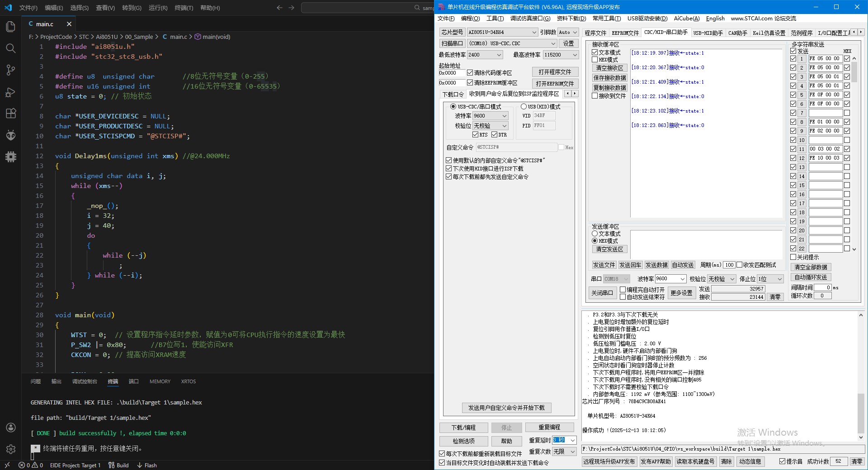The image size is (868, 470).
Task: Select USB (HID) mode radio button
Action: 524,107
